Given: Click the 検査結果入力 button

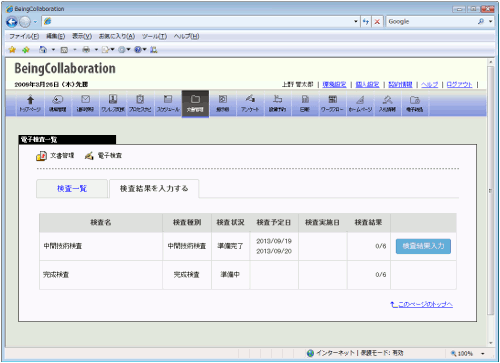Looking at the screenshot, I should click(423, 246).
